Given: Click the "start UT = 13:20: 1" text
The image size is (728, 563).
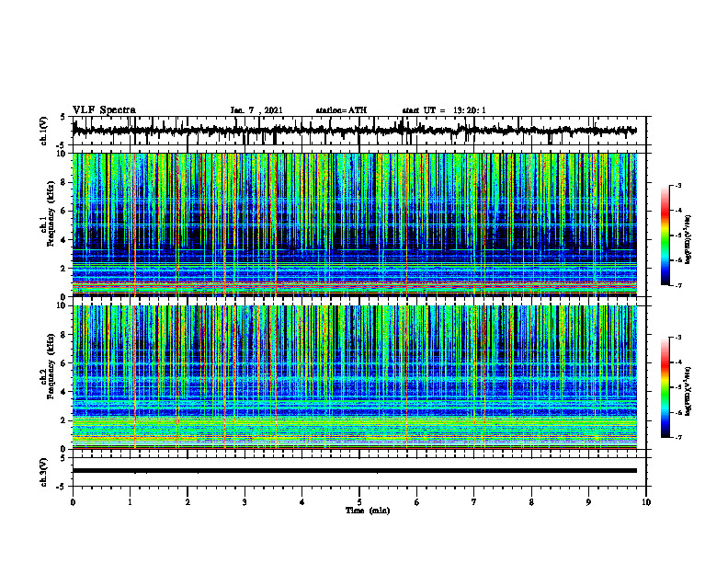Looking at the screenshot, I should coord(444,110).
